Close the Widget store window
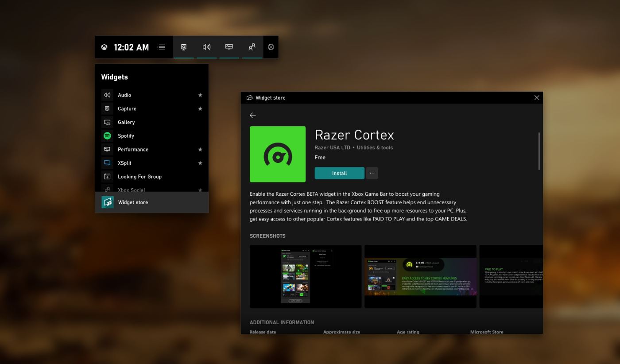620x364 pixels. click(x=537, y=97)
